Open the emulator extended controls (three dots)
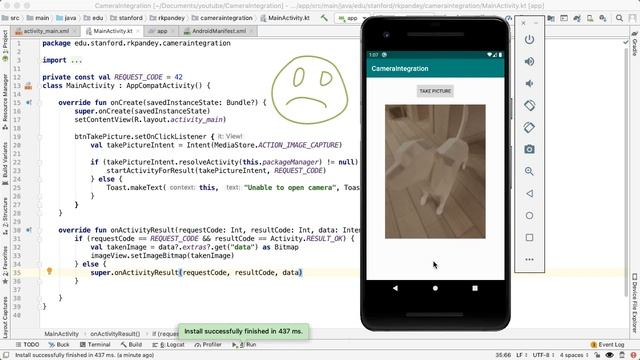This screenshot has height=360, width=640. [x=529, y=260]
